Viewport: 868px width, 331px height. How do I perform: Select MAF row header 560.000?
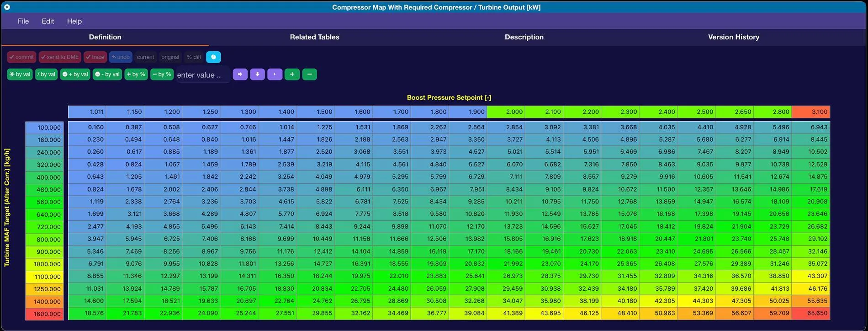click(x=44, y=202)
